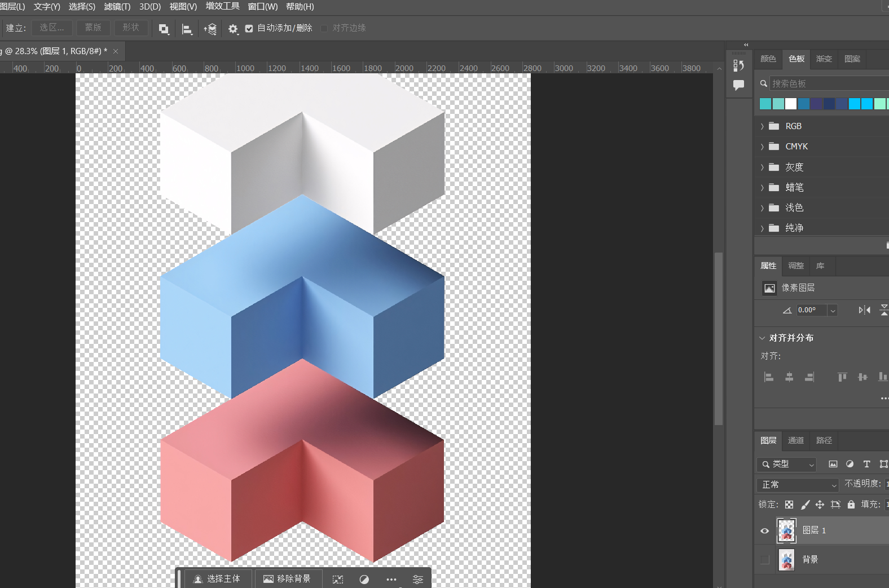Image resolution: width=889 pixels, height=588 pixels.
Task: Filter layers by adjustment layer icon
Action: [850, 464]
